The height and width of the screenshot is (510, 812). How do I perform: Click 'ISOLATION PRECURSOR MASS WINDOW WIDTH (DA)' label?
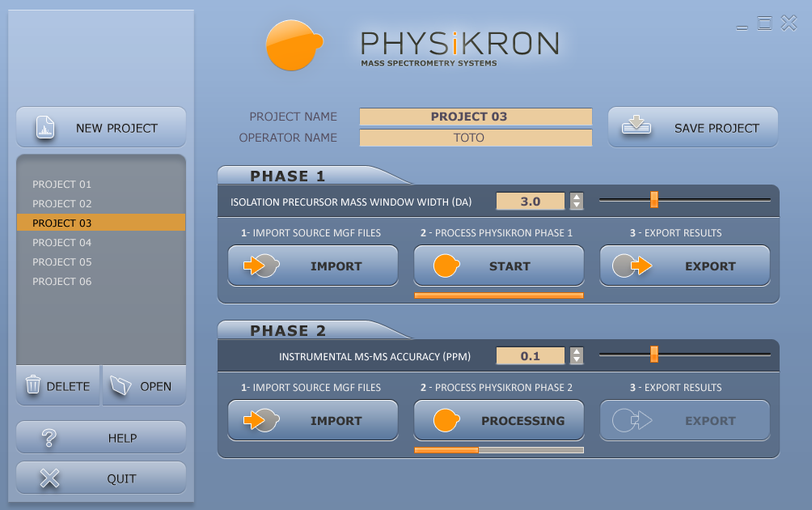click(x=351, y=202)
